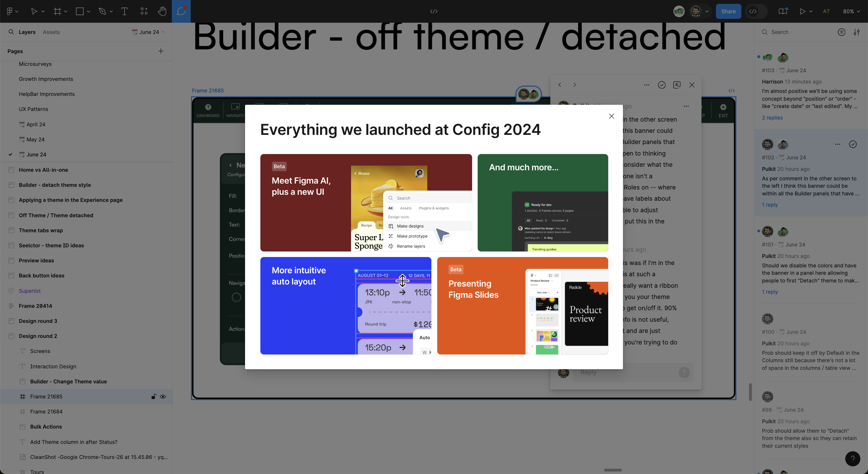Close the comment thread popup
This screenshot has width=868, height=474.
[x=692, y=85]
